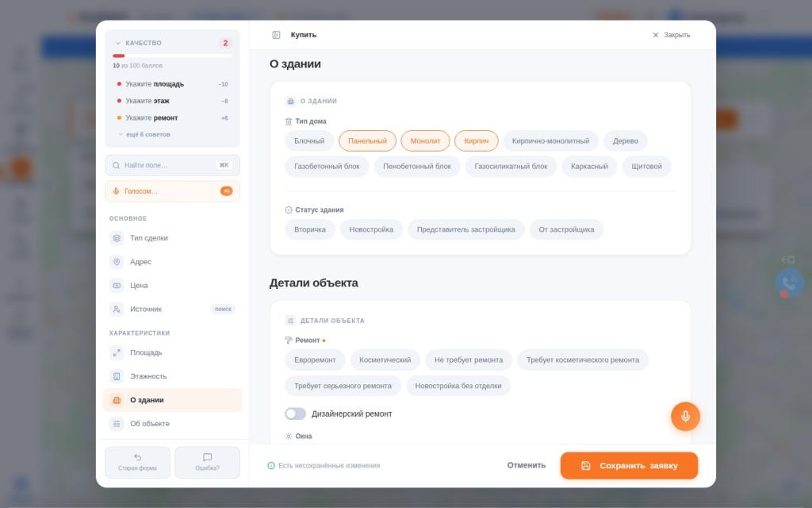The width and height of the screenshot is (812, 508).
Task: Click the expand-arrows icon for Площадь
Action: (x=117, y=352)
